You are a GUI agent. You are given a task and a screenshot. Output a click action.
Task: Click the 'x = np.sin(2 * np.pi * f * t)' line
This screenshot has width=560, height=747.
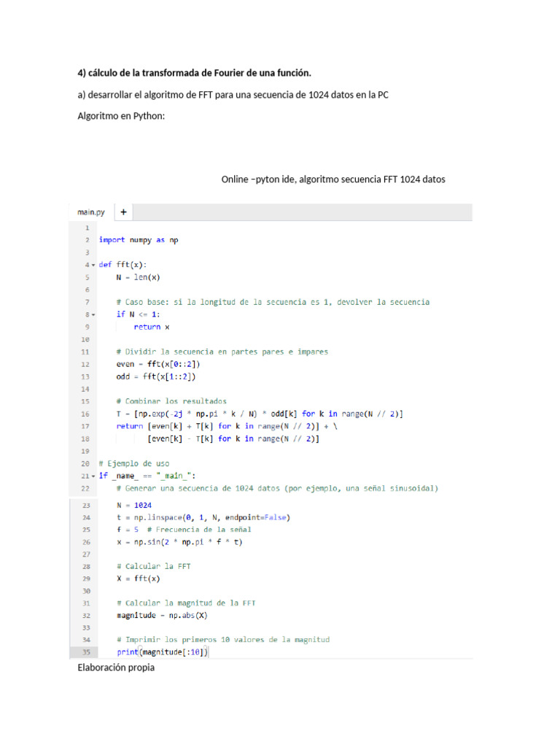pos(179,542)
